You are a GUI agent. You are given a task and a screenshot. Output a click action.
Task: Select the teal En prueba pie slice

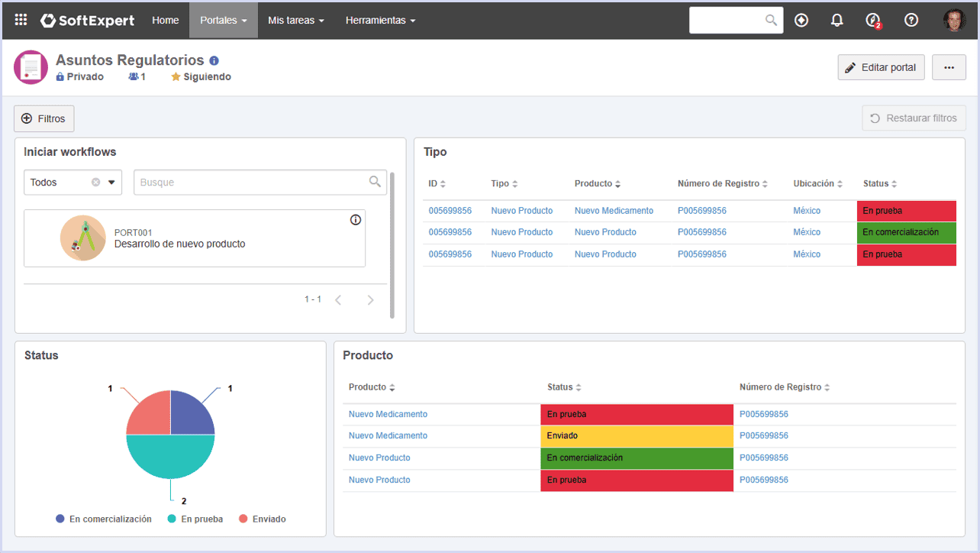coord(170,457)
